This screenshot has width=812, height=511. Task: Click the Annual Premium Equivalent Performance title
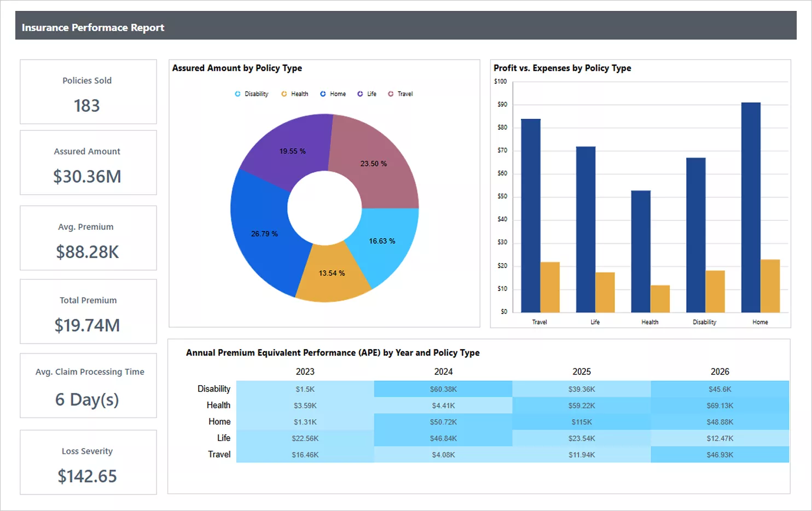point(333,353)
